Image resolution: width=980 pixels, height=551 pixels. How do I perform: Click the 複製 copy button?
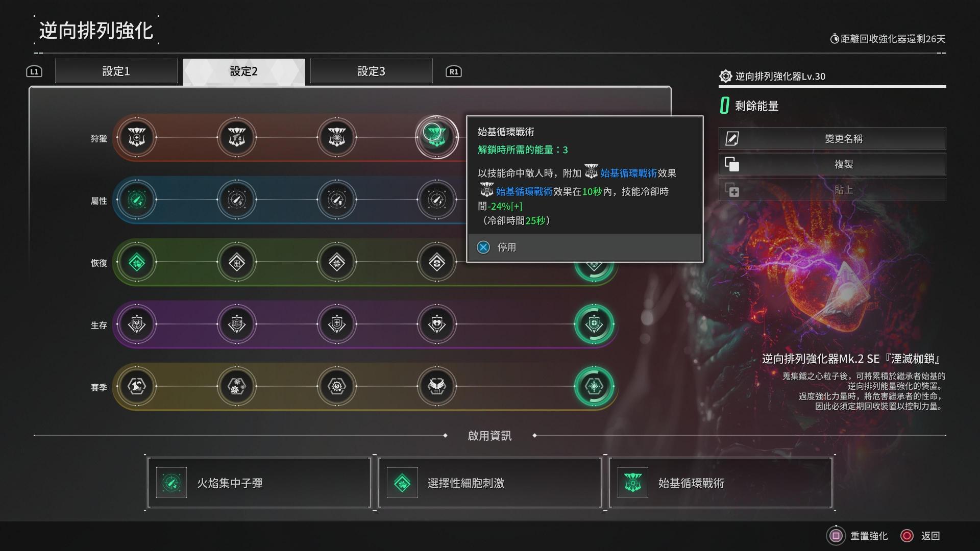832,164
